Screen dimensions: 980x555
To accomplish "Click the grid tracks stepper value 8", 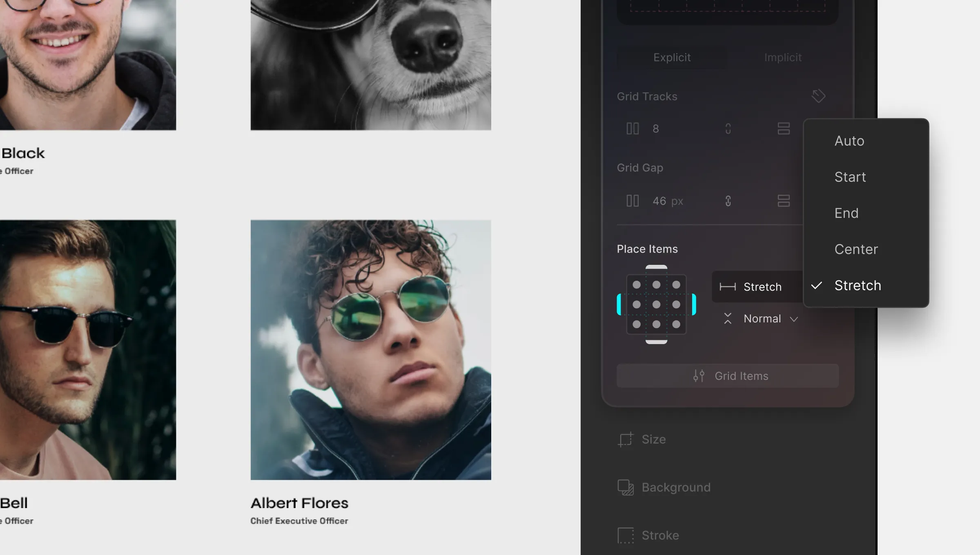I will tap(655, 129).
